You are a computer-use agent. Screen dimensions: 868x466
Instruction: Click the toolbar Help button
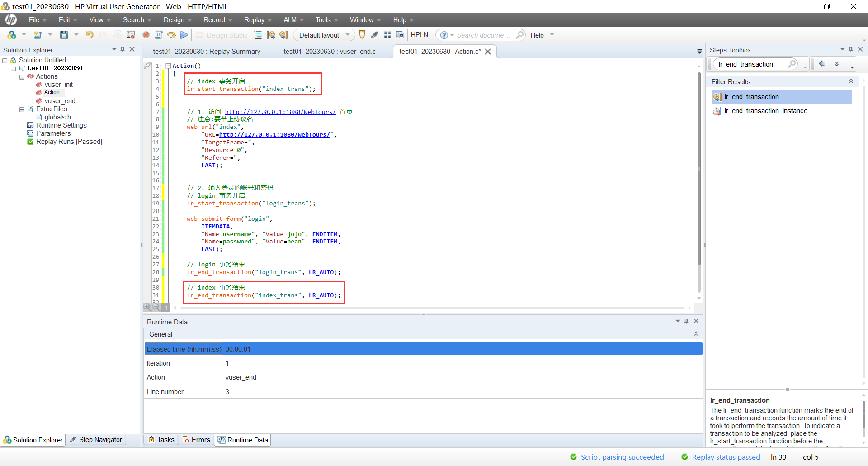point(537,35)
